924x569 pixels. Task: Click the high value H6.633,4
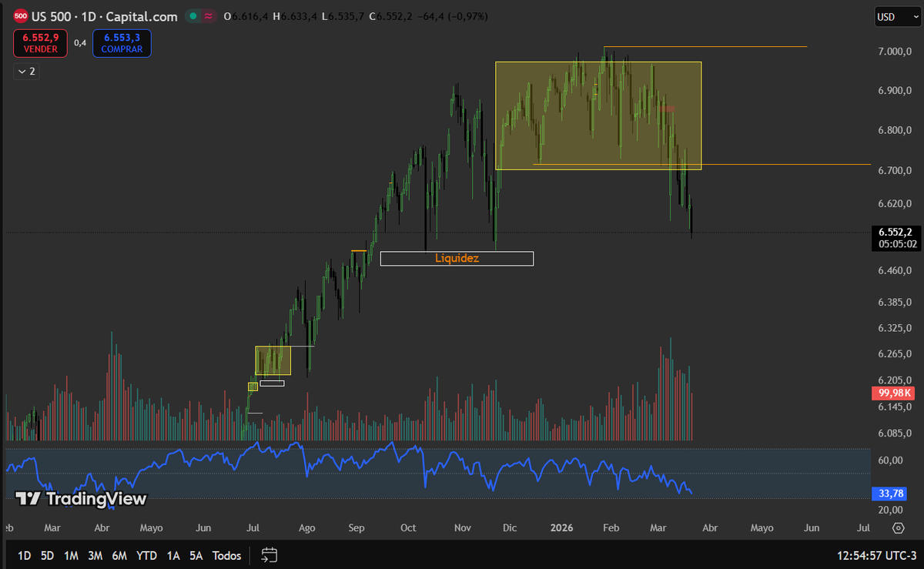click(x=295, y=16)
